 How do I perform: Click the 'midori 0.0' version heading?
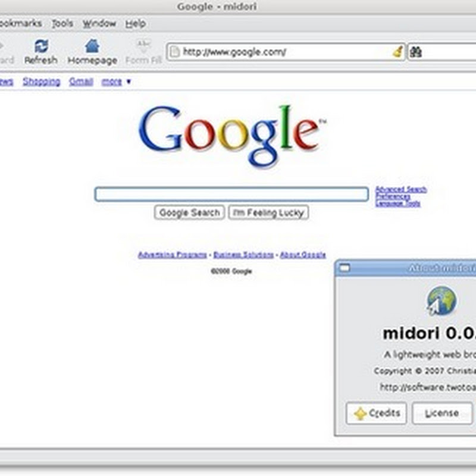coord(429,333)
